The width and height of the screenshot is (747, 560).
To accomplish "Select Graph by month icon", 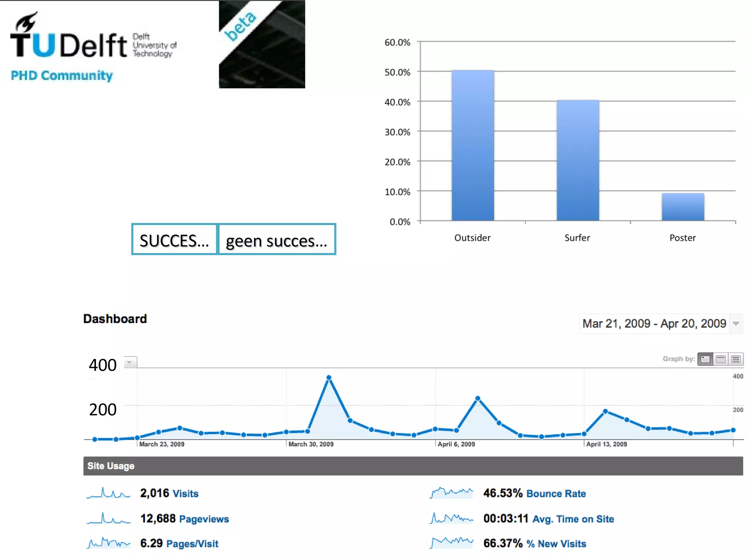I will [736, 359].
